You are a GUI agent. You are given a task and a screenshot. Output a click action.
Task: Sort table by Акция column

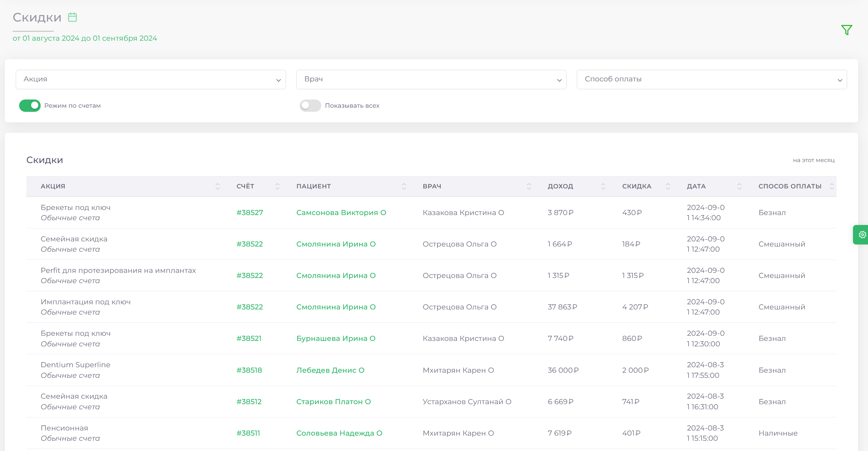(217, 186)
